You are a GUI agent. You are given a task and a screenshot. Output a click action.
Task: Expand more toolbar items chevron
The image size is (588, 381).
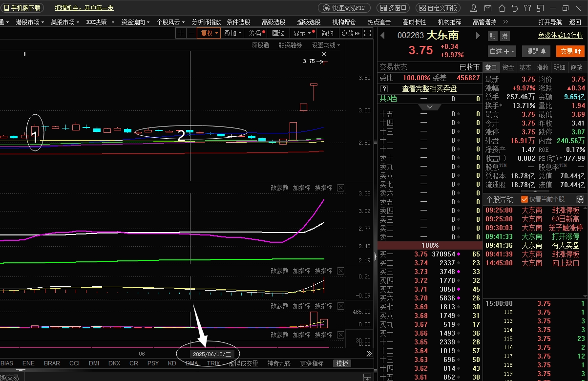505,22
